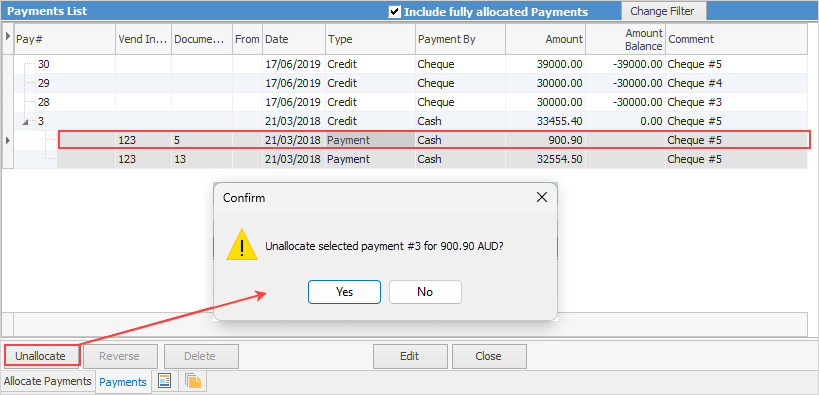Click the Payment By column header
This screenshot has width=819, height=395.
pyautogui.click(x=461, y=39)
